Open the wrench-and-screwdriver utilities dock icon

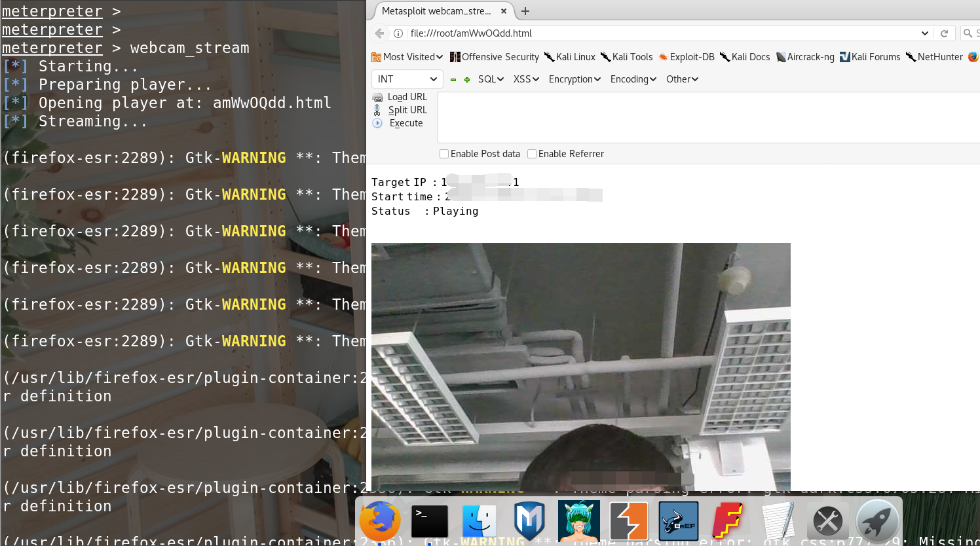(x=827, y=522)
